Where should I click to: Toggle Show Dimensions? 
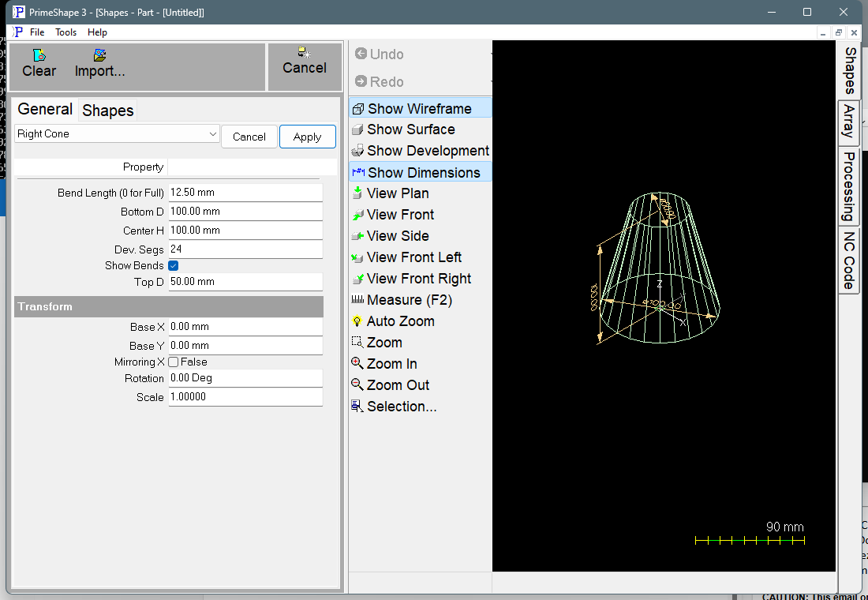pyautogui.click(x=420, y=172)
